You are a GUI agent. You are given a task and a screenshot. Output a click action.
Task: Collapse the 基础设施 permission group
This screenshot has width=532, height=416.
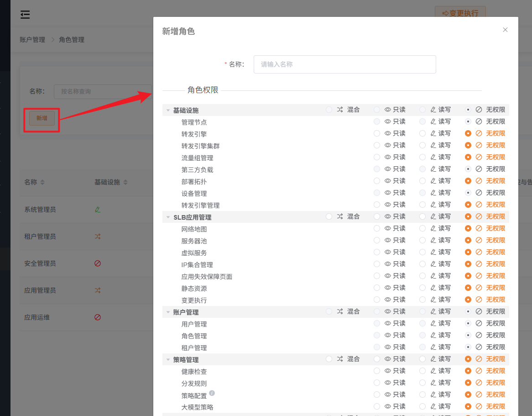tap(168, 111)
